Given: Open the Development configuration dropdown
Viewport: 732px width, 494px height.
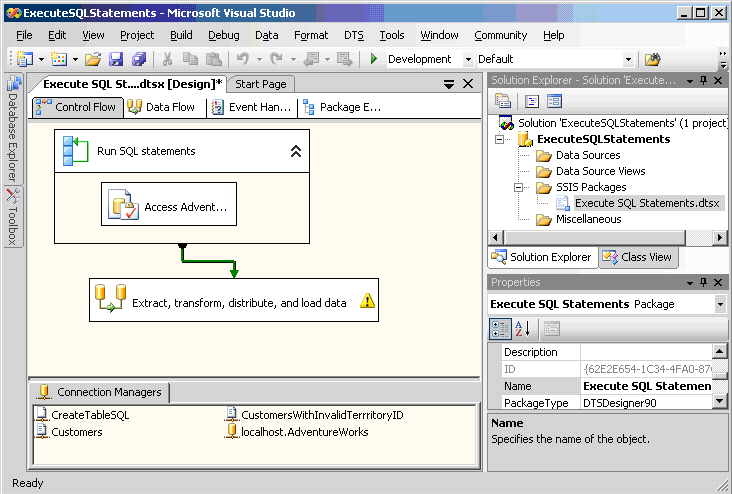Looking at the screenshot, I should [468, 59].
